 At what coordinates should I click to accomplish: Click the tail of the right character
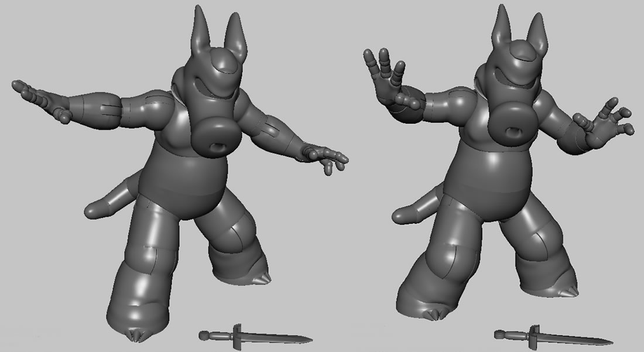[x=418, y=204]
